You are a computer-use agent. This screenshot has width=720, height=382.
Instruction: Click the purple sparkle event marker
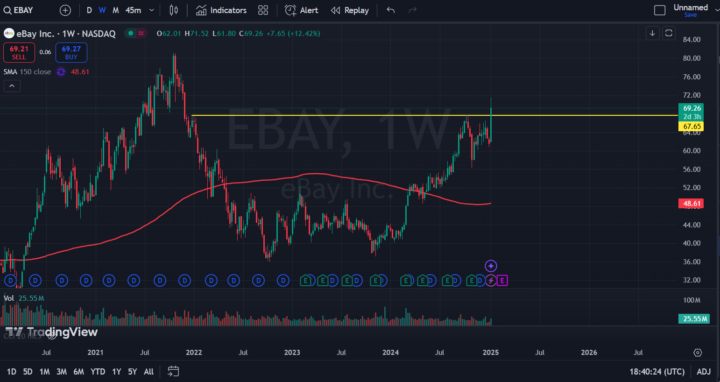[491, 266]
